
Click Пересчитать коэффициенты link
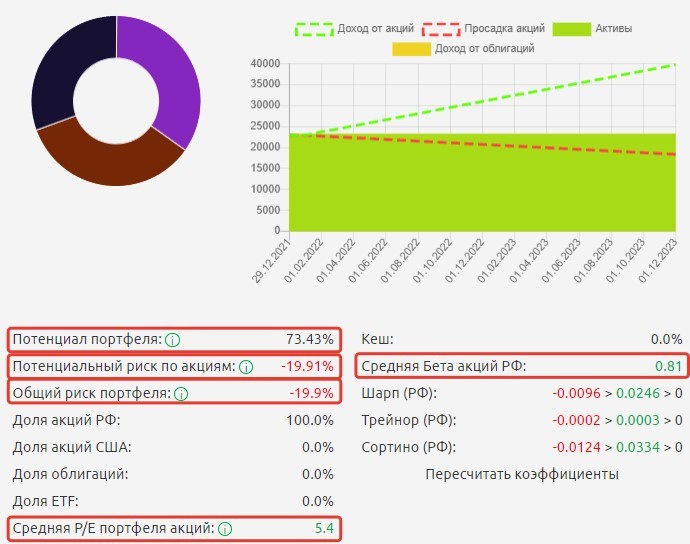click(x=521, y=474)
